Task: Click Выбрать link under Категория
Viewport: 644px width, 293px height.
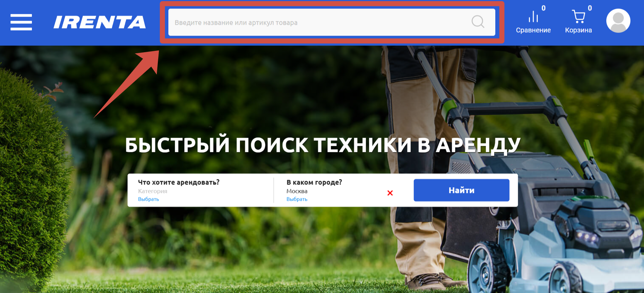Action: (148, 199)
